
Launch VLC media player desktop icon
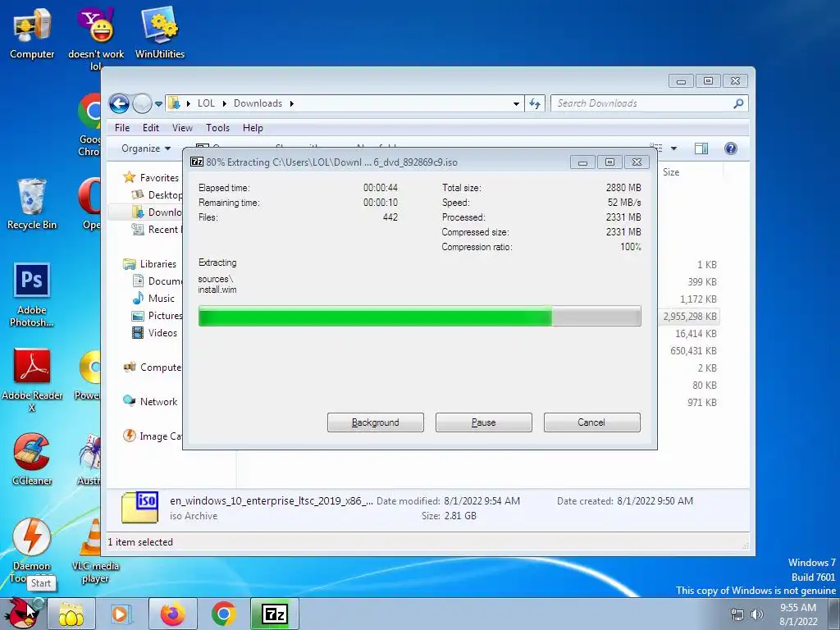pos(95,550)
